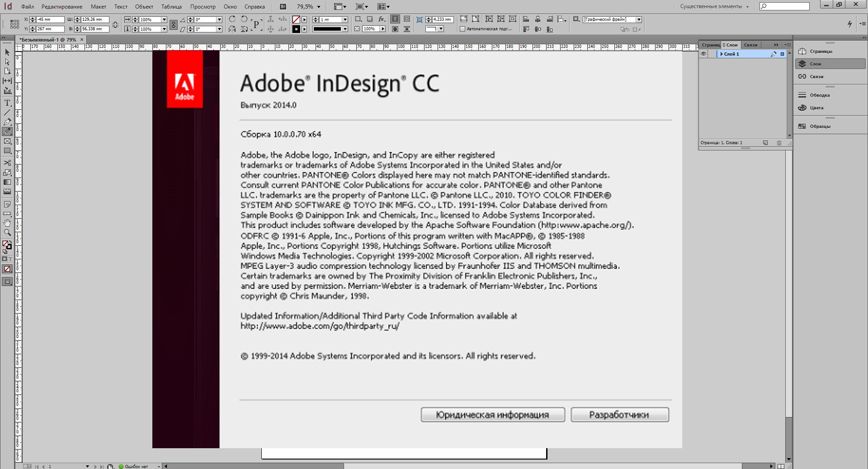Open Существенные элементы workspace switcher

click(x=714, y=6)
